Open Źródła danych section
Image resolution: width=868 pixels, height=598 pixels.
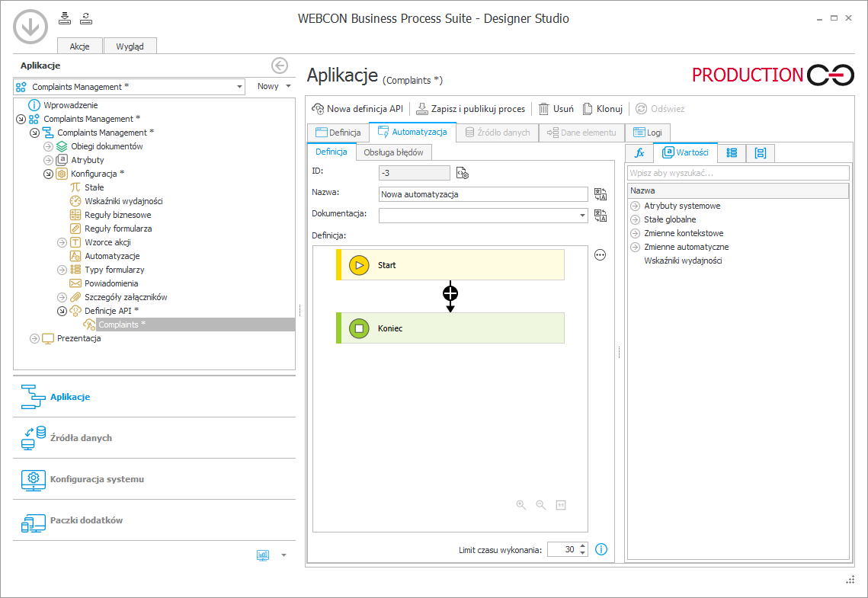[x=155, y=437]
